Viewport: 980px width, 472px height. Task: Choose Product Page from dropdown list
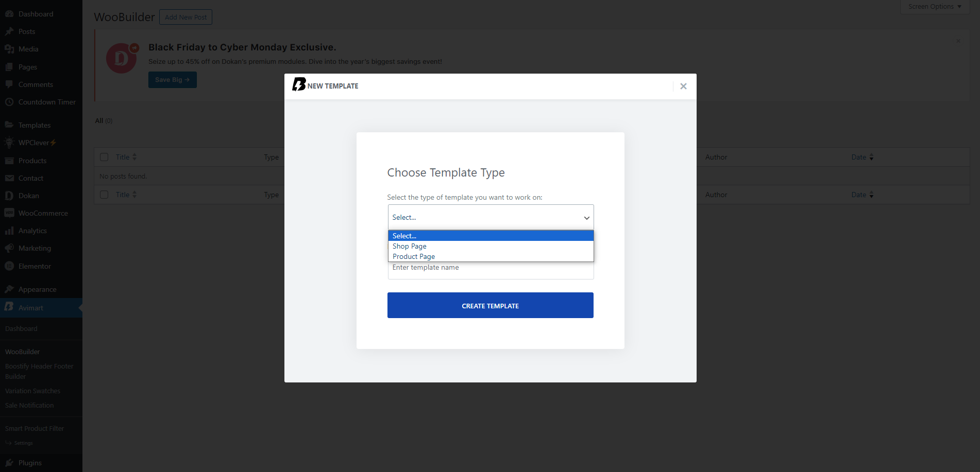pos(491,256)
